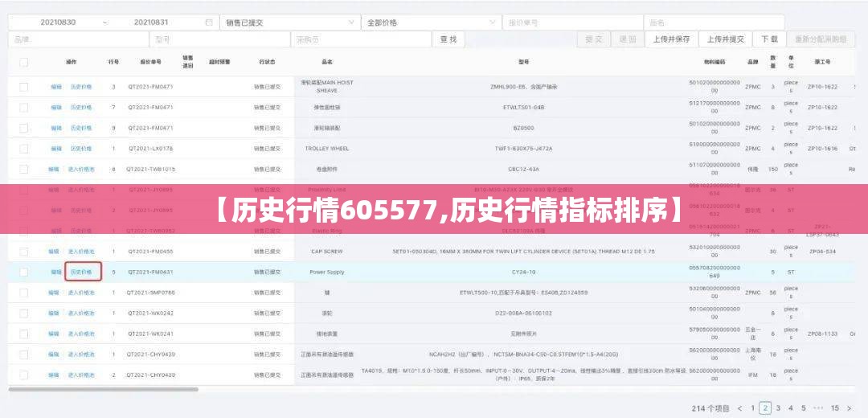Click 编辑 for the QT2021-SMP0786 row
The height and width of the screenshot is (418, 868).
pos(54,293)
